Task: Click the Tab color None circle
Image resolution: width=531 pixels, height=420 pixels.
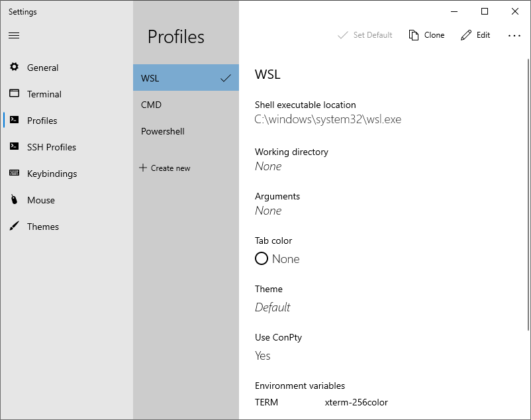Action: [x=262, y=258]
